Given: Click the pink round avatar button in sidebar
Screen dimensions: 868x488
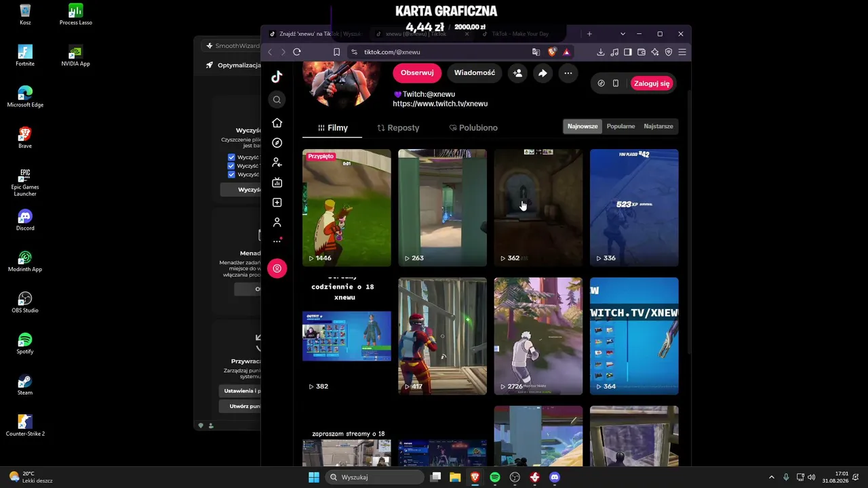Looking at the screenshot, I should [277, 268].
